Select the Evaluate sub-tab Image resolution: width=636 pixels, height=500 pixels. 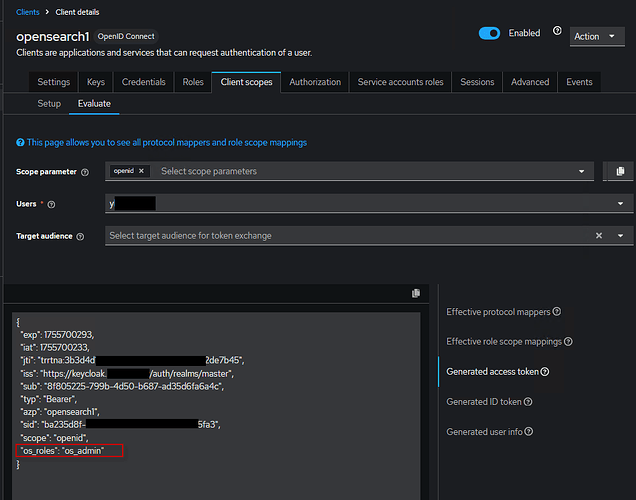point(94,104)
